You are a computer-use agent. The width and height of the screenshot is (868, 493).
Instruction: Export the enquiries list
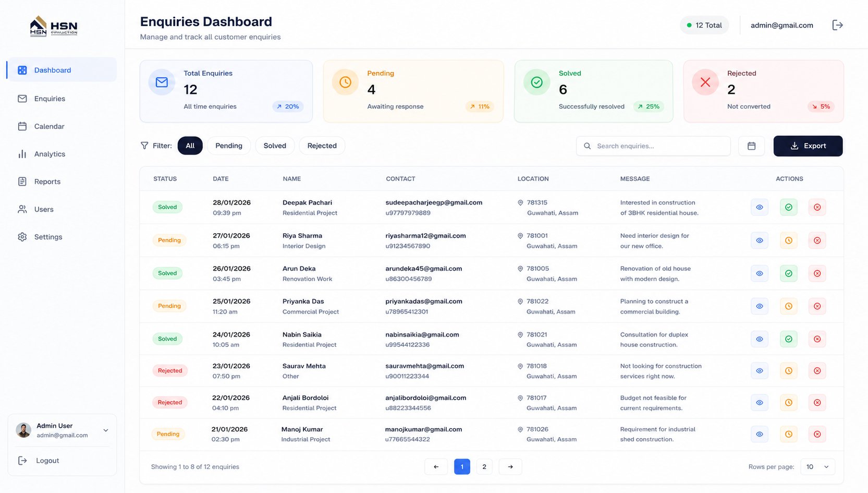point(808,146)
